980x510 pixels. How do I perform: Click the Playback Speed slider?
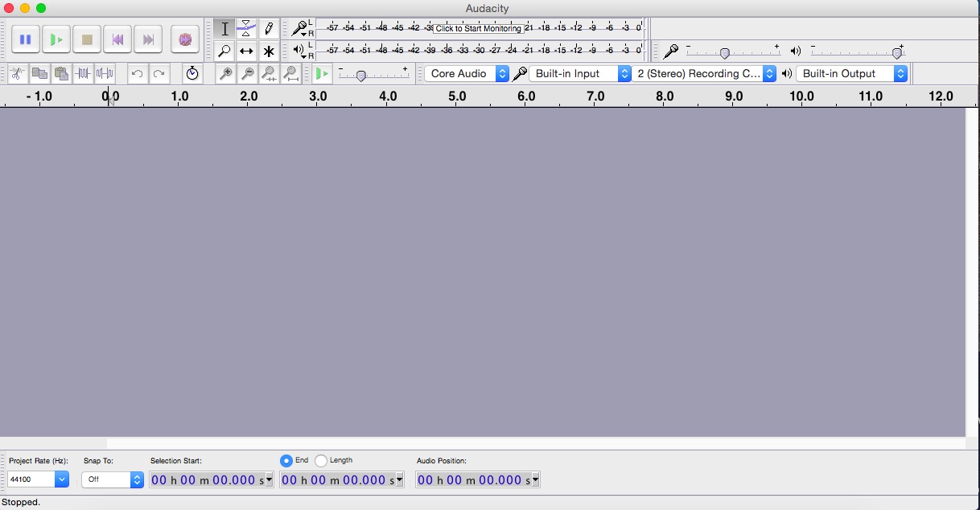point(373,74)
